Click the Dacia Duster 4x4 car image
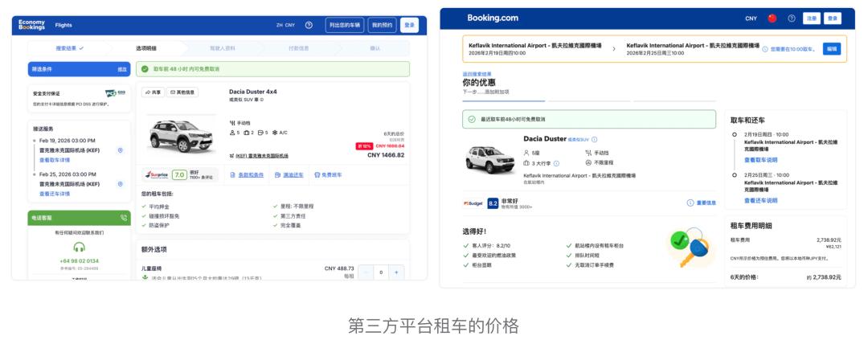This screenshot has height=344, width=868. coord(181,135)
